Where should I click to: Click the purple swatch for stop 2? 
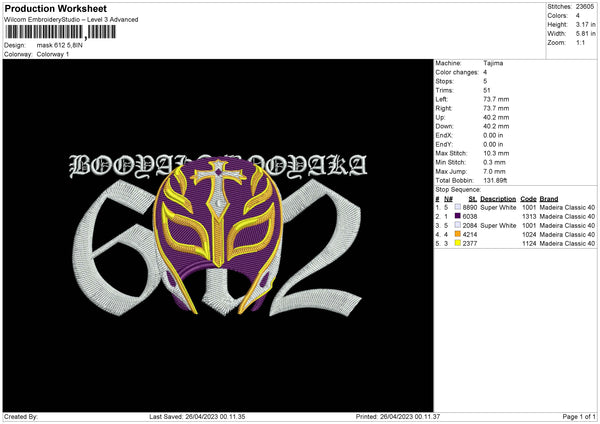(x=458, y=216)
